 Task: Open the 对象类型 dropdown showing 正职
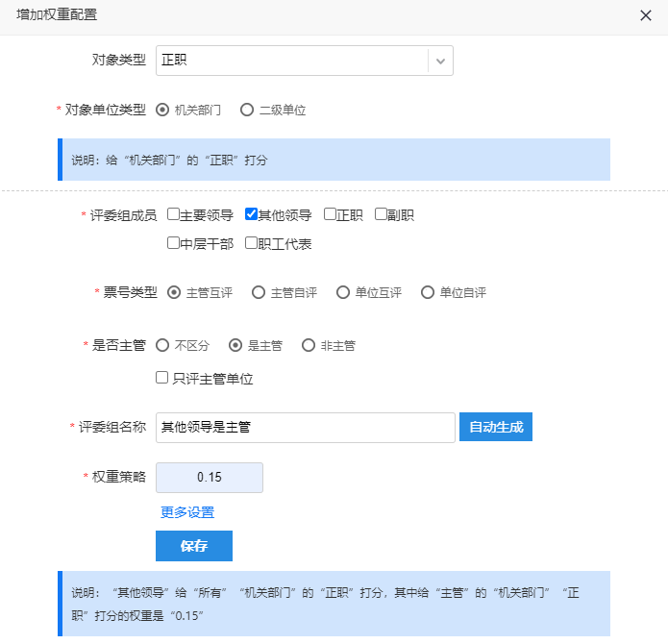coord(304,61)
